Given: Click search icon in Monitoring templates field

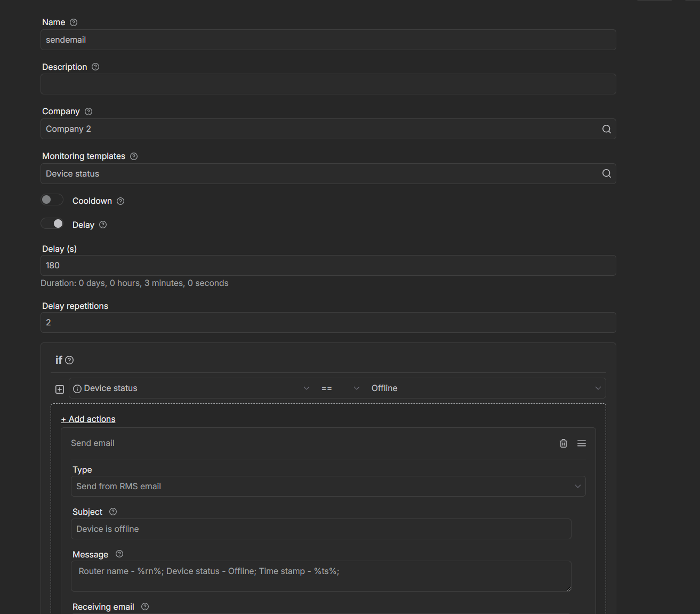Looking at the screenshot, I should coord(606,173).
